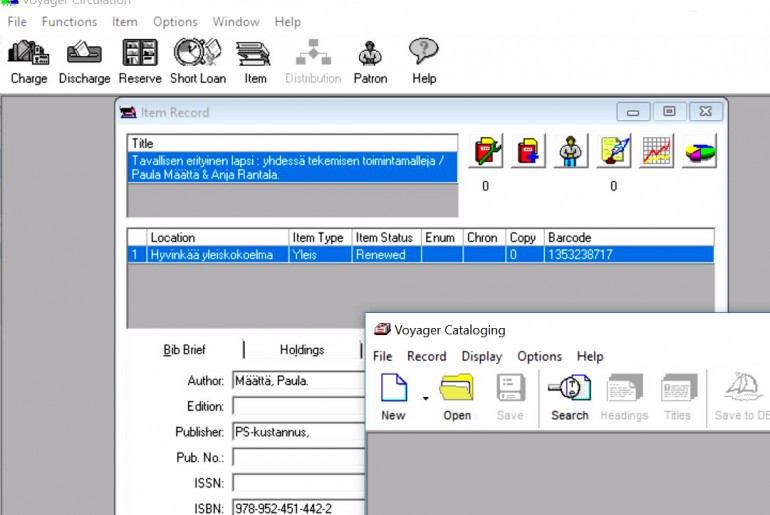Click the Item Record window title icon
770x515 pixels.
pos(128,112)
